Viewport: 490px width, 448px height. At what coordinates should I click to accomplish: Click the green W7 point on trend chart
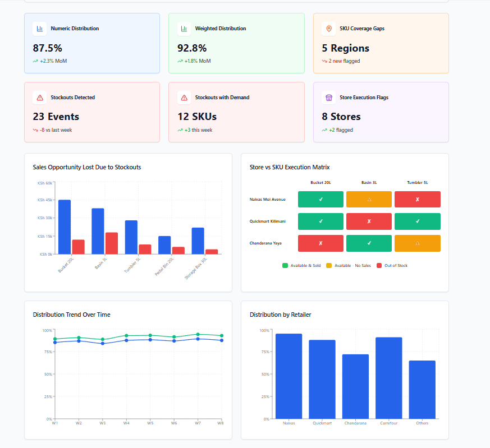(x=198, y=334)
